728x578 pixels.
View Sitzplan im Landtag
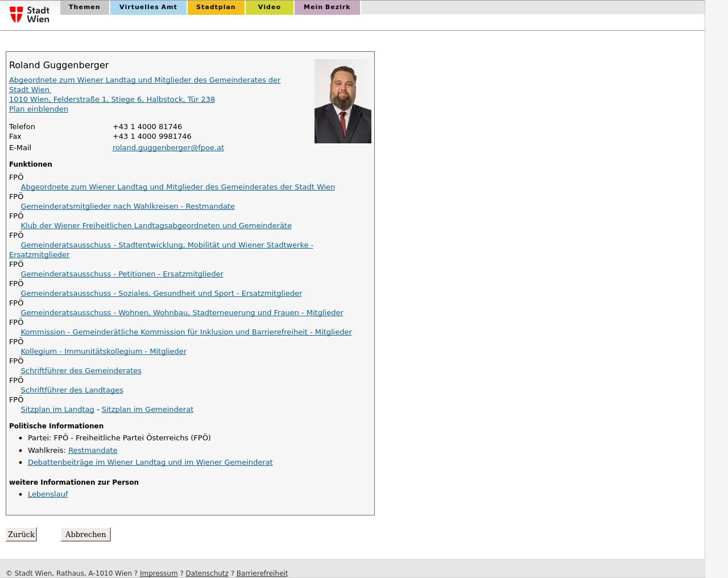pyautogui.click(x=57, y=410)
